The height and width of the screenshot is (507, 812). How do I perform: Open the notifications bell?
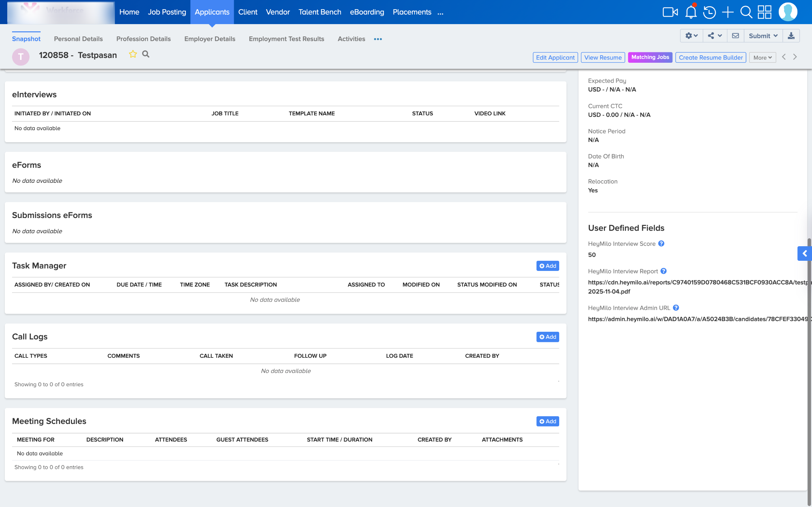tap(691, 12)
